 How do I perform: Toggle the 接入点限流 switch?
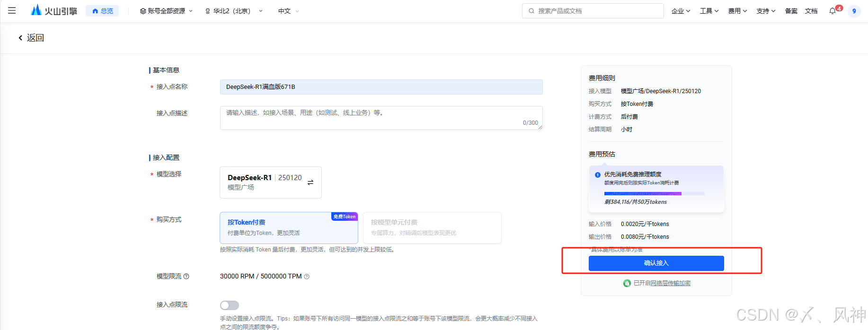(x=230, y=305)
